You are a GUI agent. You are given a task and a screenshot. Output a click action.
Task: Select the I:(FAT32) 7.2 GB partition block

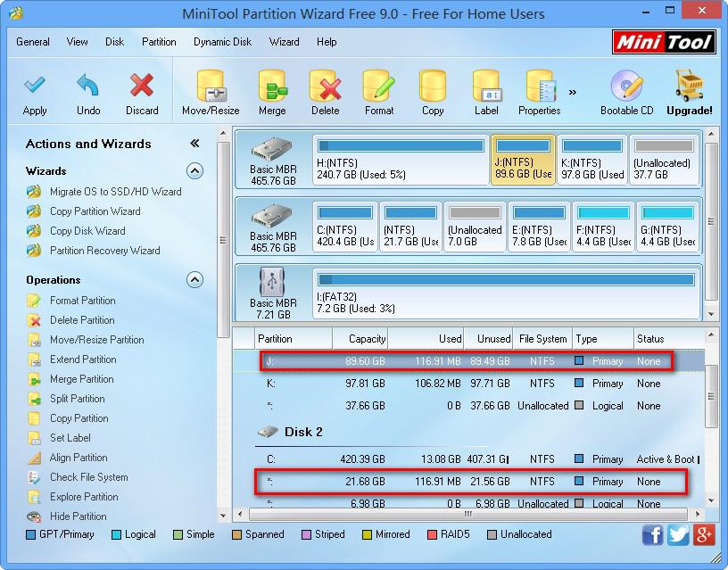coord(506,293)
